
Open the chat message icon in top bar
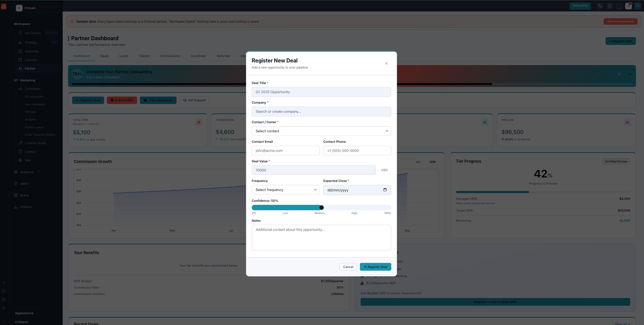(x=610, y=6)
